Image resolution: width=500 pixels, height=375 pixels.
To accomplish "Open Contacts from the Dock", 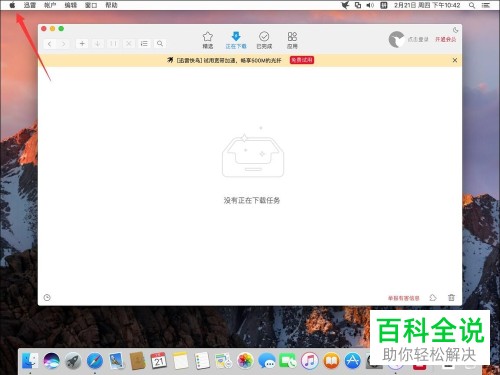I will [x=138, y=360].
